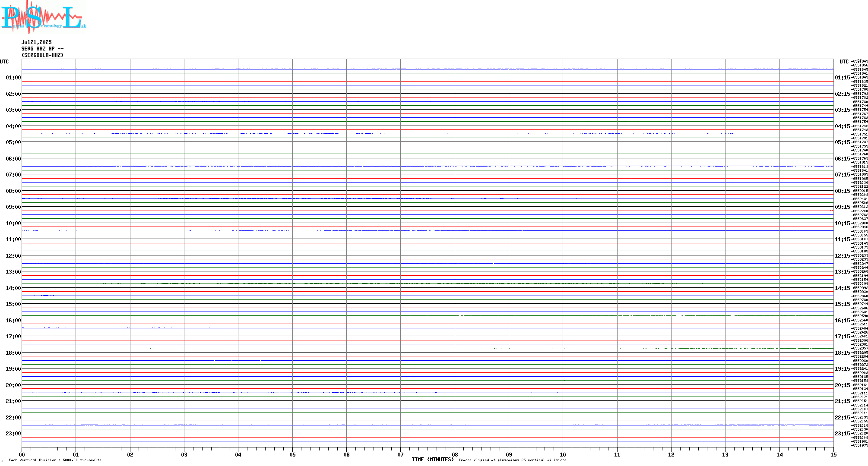Click the 12:00 hour label on left
This screenshot has width=868, height=466.
pos(13,256)
